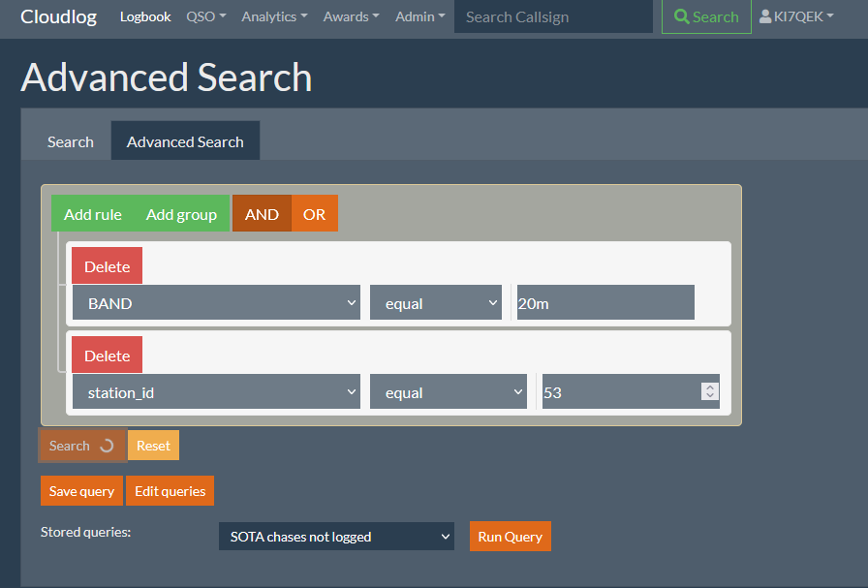The height and width of the screenshot is (588, 868).
Task: Click the Search Callsign input field
Action: coord(552,15)
